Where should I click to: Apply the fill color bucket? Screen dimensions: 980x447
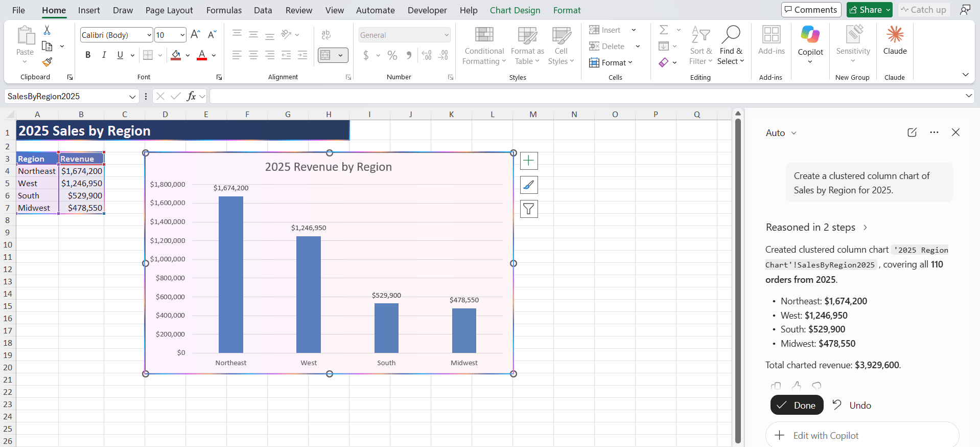(176, 55)
